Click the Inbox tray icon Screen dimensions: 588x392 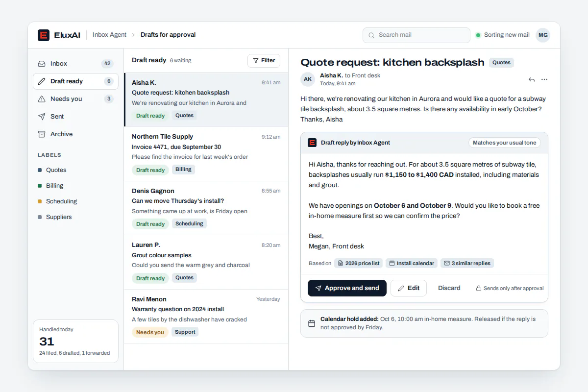(42, 64)
